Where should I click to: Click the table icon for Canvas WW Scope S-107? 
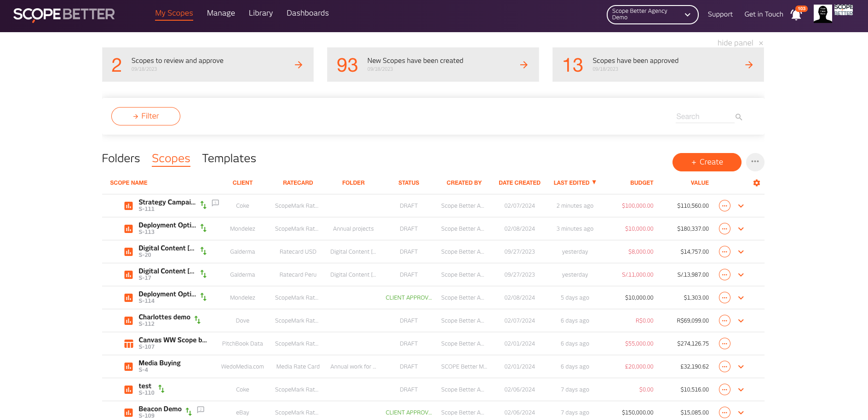tap(129, 344)
